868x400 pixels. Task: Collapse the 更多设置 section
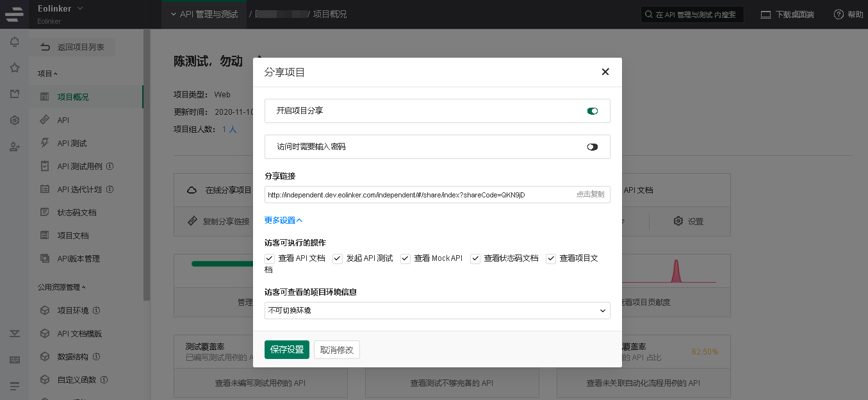(283, 221)
